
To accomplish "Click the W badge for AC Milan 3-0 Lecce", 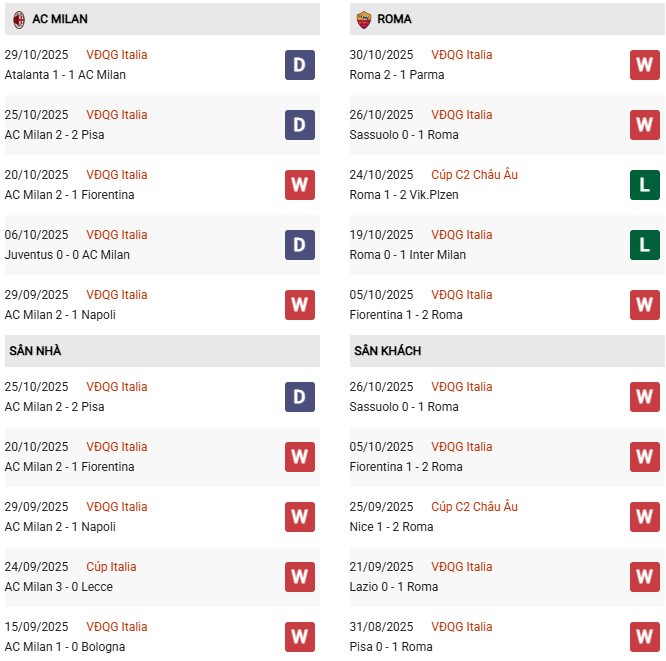I will (300, 577).
